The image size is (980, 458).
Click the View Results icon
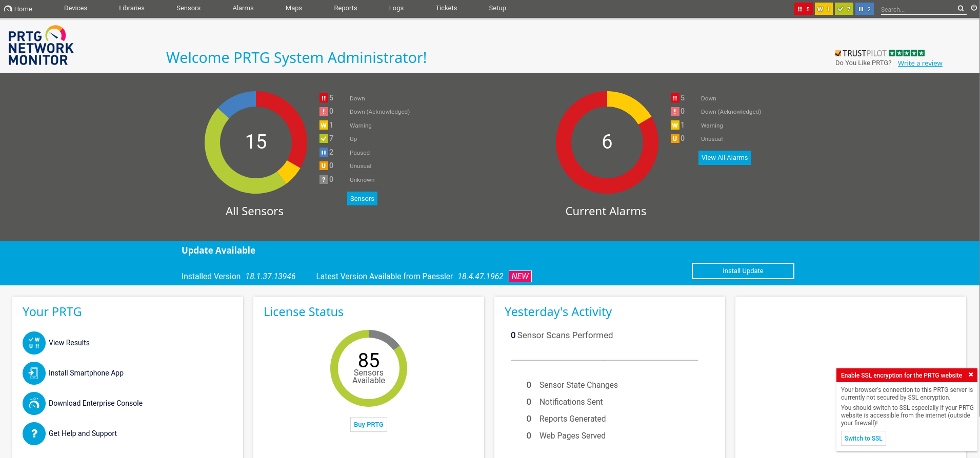click(x=34, y=343)
